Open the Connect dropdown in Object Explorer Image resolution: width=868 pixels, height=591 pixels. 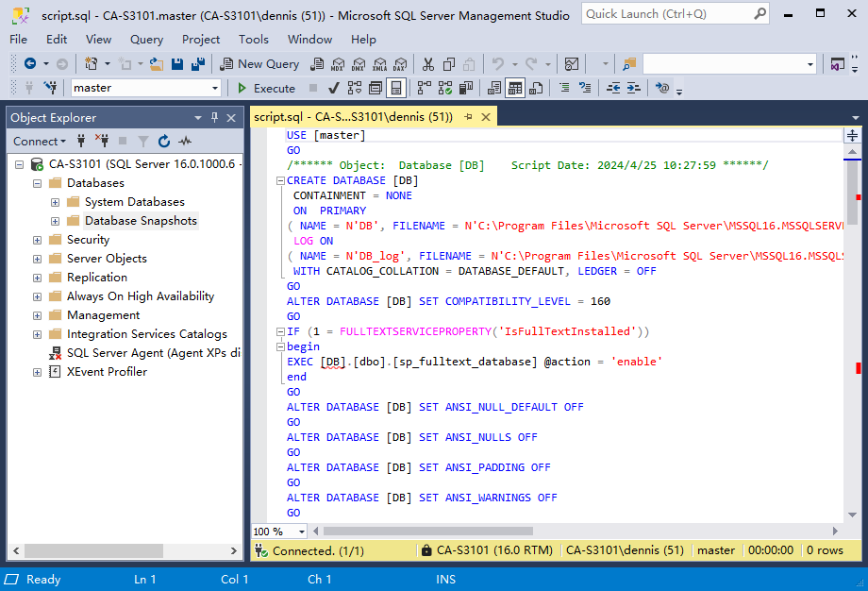(x=40, y=142)
